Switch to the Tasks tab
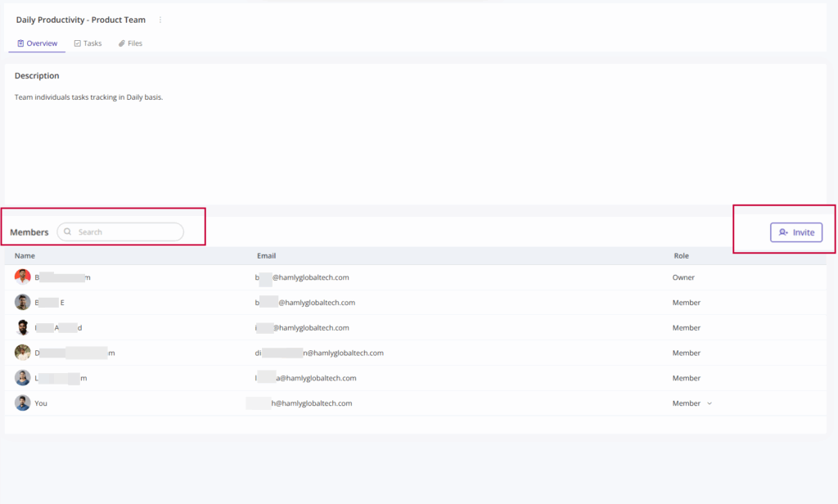Image resolution: width=838 pixels, height=504 pixels. [x=88, y=43]
